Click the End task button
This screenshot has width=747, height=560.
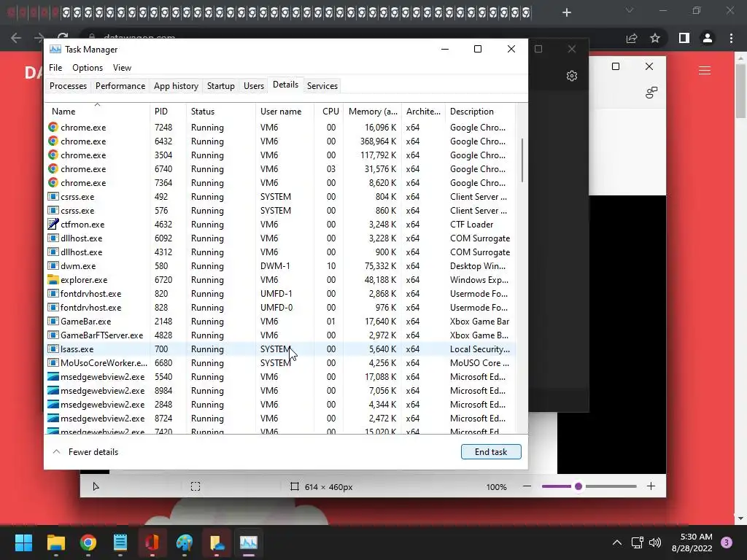[491, 452]
